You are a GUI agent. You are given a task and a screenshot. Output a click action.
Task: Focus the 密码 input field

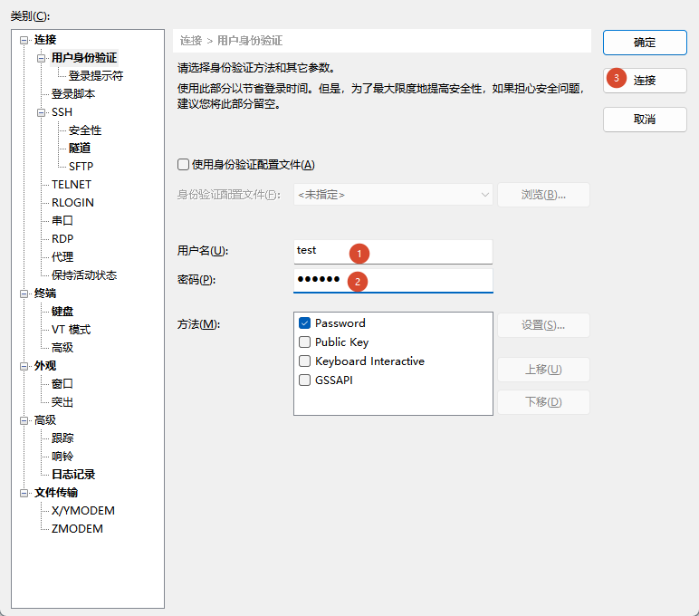393,280
